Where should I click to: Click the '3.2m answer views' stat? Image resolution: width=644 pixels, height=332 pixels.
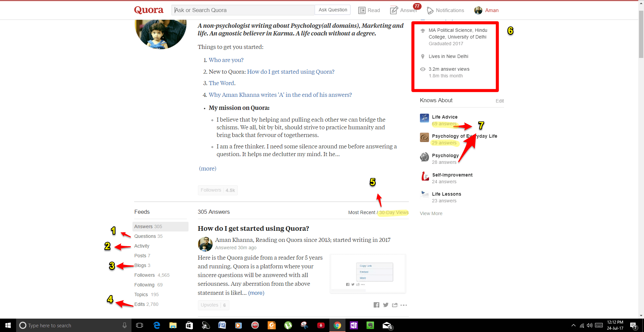pyautogui.click(x=449, y=69)
